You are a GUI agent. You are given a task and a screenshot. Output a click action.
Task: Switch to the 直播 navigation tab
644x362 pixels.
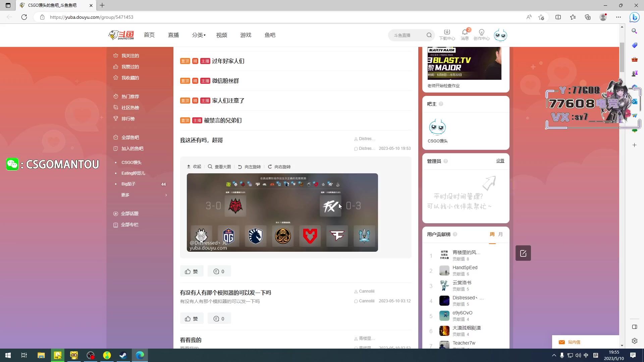pyautogui.click(x=173, y=35)
